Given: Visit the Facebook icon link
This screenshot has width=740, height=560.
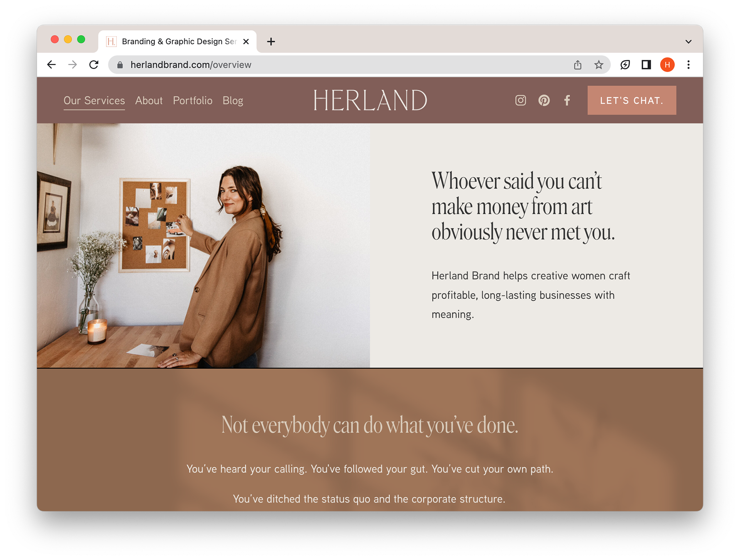Looking at the screenshot, I should click(x=567, y=101).
